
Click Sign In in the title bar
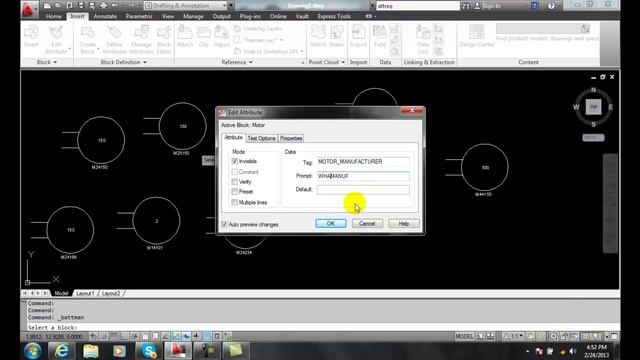[x=491, y=6]
